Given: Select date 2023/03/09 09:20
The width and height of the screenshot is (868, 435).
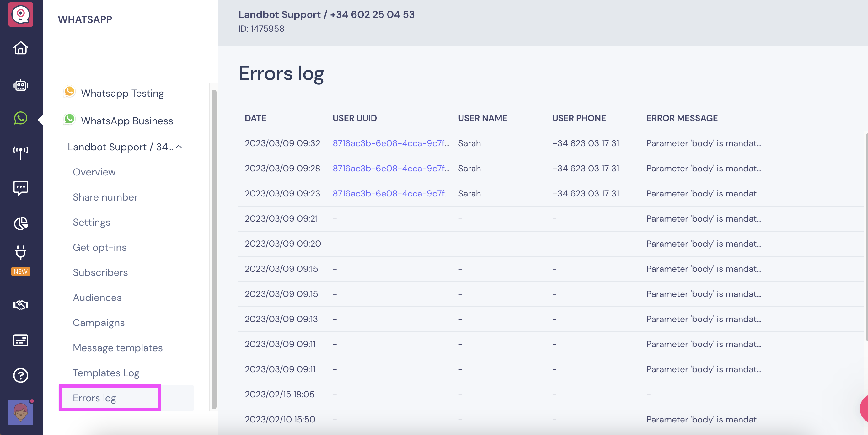Looking at the screenshot, I should 283,244.
